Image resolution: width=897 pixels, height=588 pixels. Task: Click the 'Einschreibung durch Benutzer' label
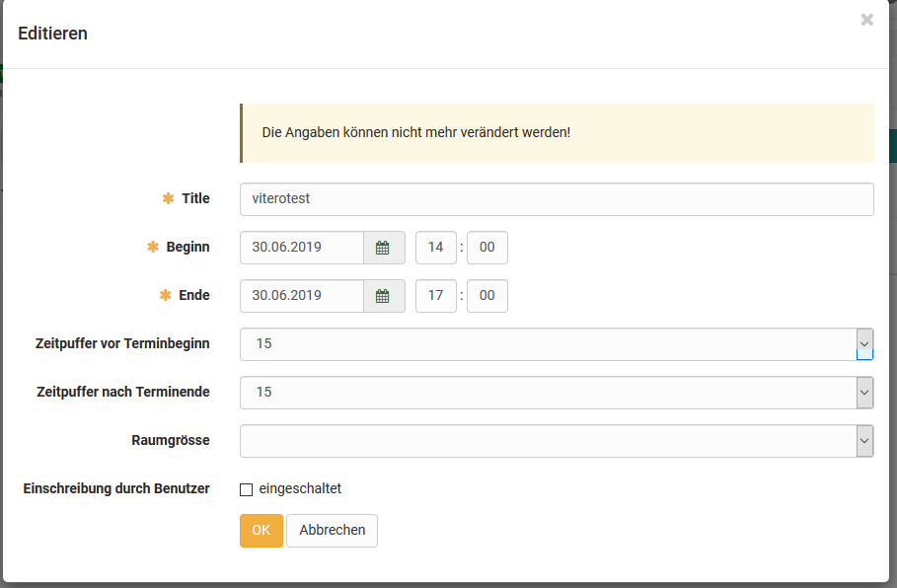(x=116, y=488)
